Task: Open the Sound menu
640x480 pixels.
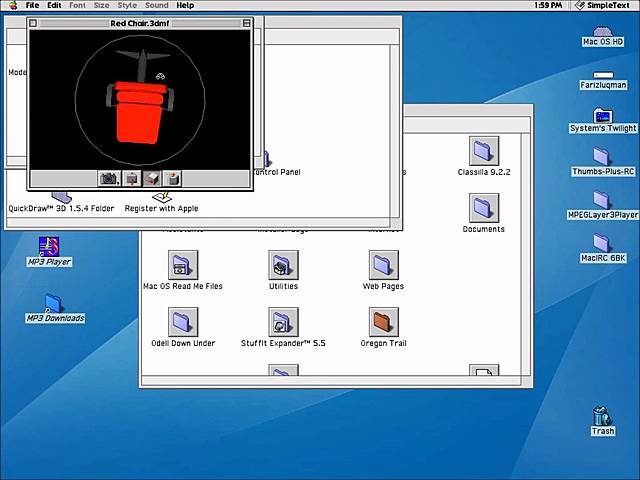Action: pyautogui.click(x=157, y=5)
